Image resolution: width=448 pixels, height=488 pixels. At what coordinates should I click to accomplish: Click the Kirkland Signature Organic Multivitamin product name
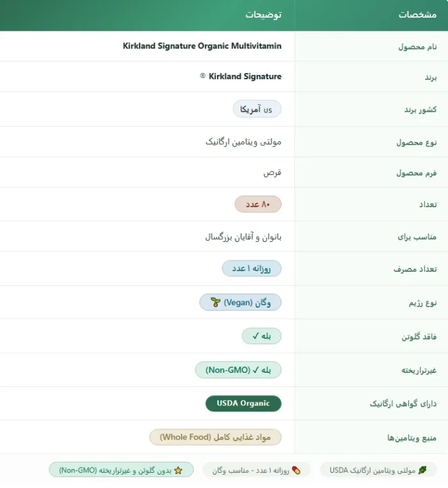202,46
